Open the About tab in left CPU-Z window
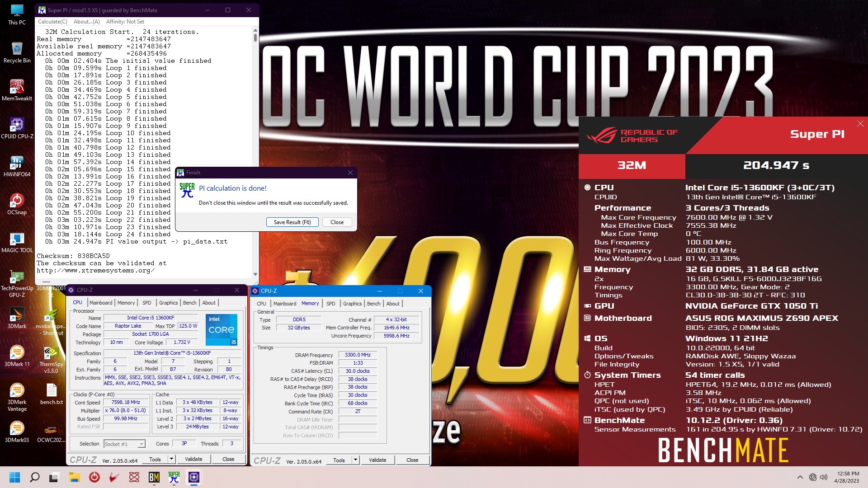Viewport: 868px width, 488px height. coord(209,303)
